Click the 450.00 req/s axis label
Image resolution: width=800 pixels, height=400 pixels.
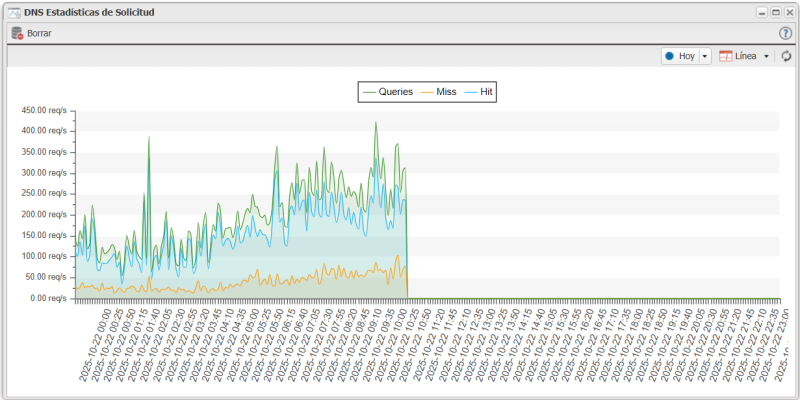(x=43, y=110)
